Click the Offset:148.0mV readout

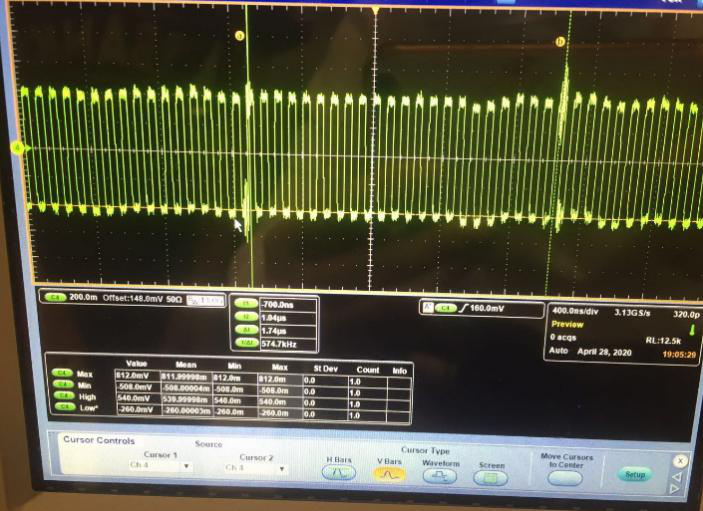[x=132, y=298]
